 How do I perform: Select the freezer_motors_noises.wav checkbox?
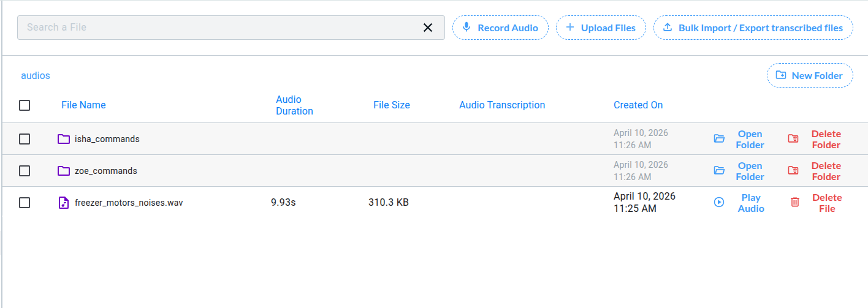(x=25, y=203)
